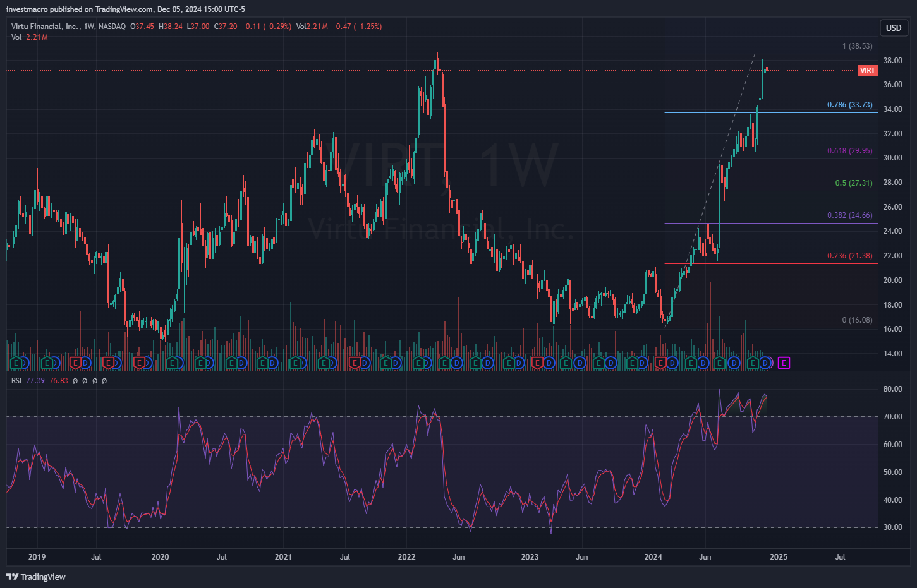Click 22.00 on the price axis

(x=892, y=256)
